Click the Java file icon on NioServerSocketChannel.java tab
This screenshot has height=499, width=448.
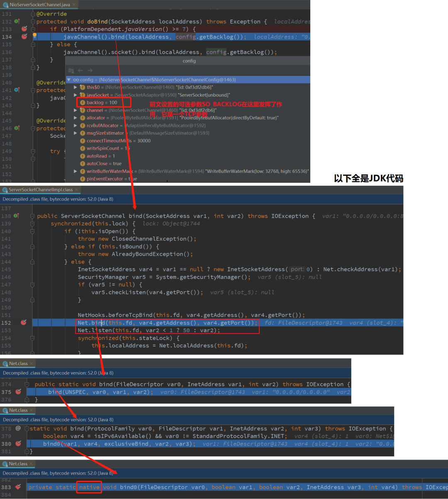(x=5, y=5)
